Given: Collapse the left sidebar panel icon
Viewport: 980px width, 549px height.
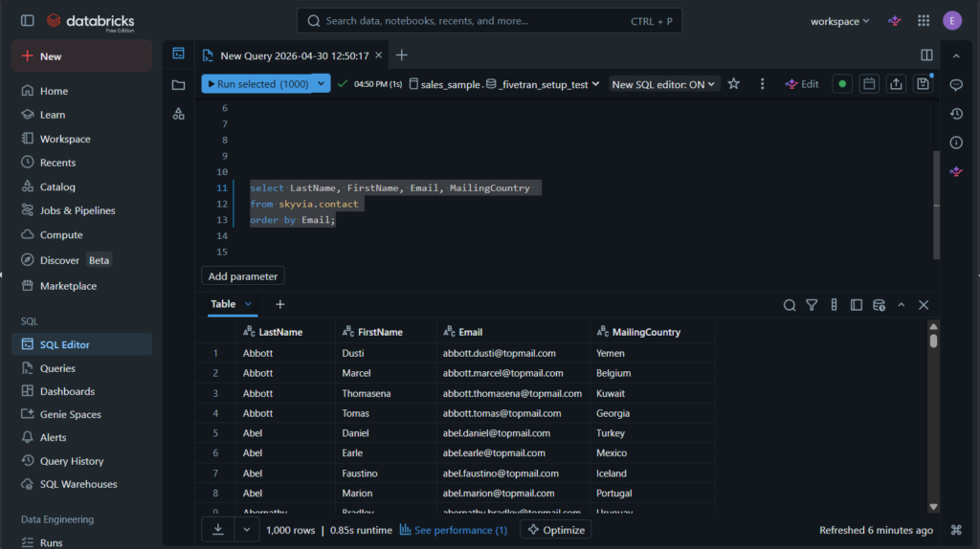Looking at the screenshot, I should coord(28,21).
